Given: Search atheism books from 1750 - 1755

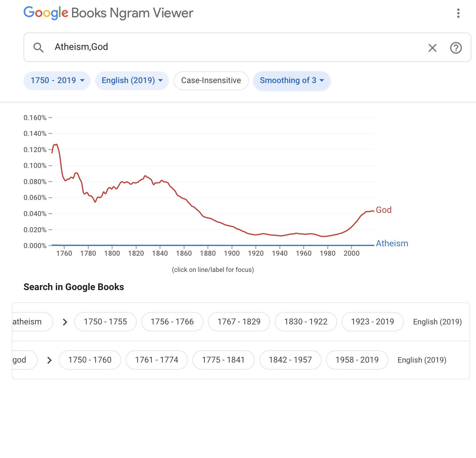Looking at the screenshot, I should (x=105, y=322).
